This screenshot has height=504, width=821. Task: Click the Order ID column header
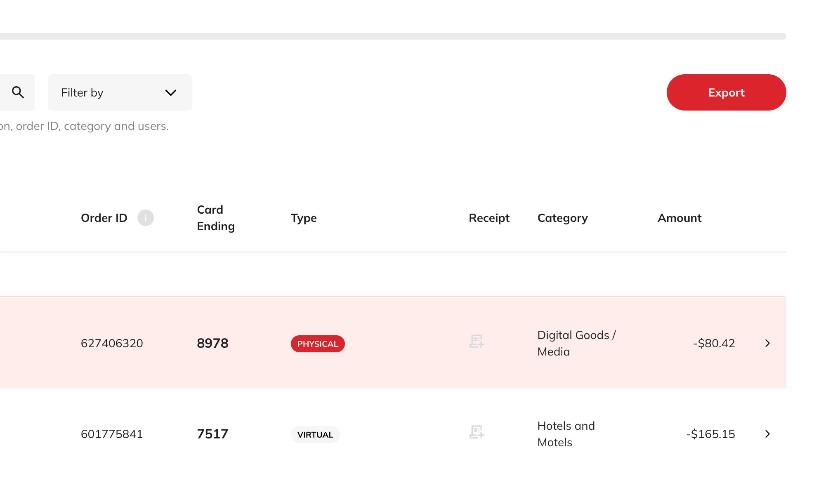point(104,218)
